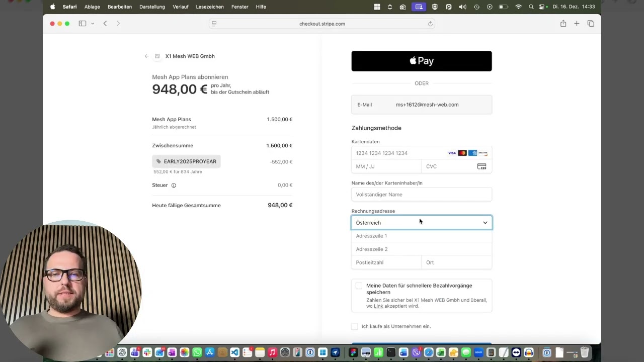The height and width of the screenshot is (362, 644).
Task: Click the highlighted screen-sharing menu bar icon
Action: click(x=419, y=7)
